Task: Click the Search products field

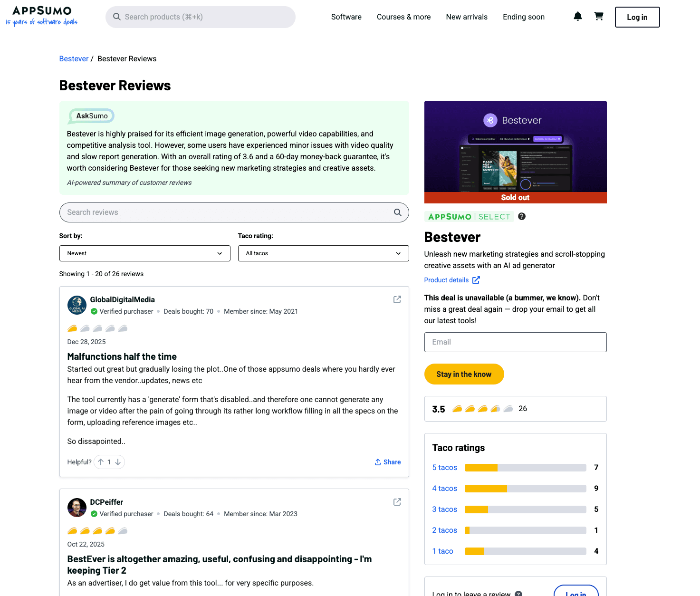Action: (x=201, y=17)
